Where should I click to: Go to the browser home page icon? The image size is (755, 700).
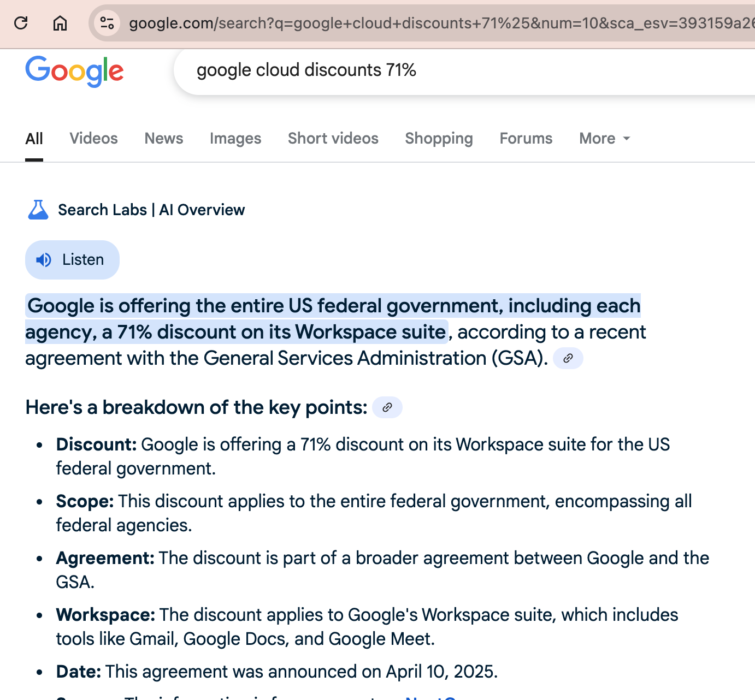(60, 23)
